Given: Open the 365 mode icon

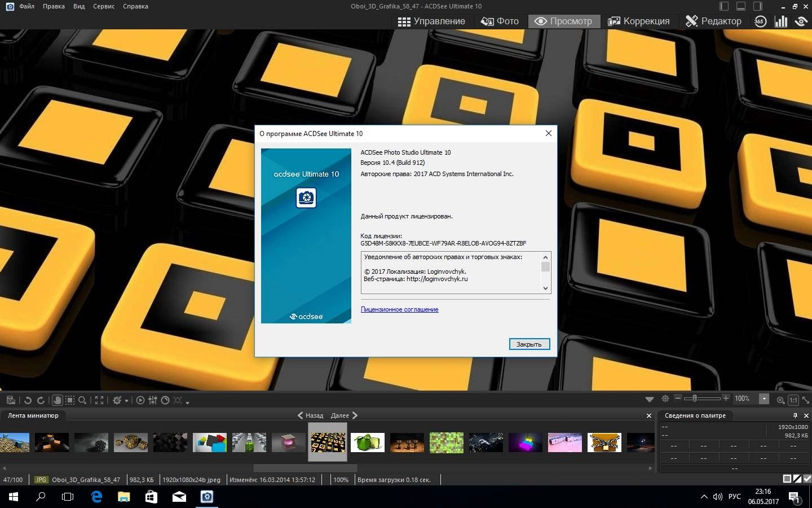Looking at the screenshot, I should coord(760,21).
